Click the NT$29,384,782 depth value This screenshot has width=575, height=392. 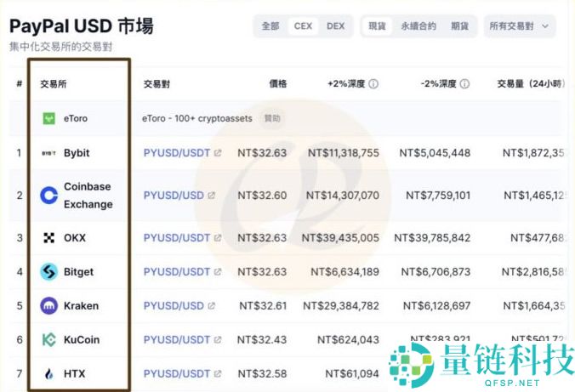[x=341, y=306]
